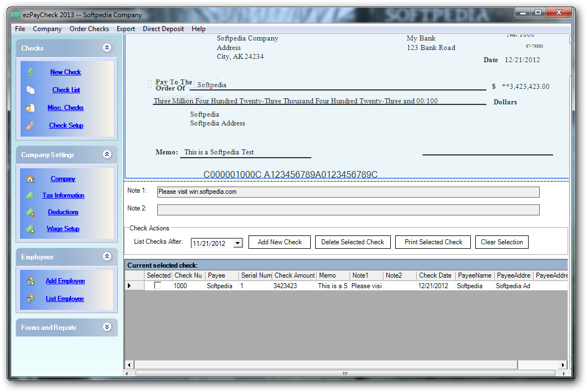587x392 pixels.
Task: Click the grid scrollbar's left arrow
Action: 130,365
